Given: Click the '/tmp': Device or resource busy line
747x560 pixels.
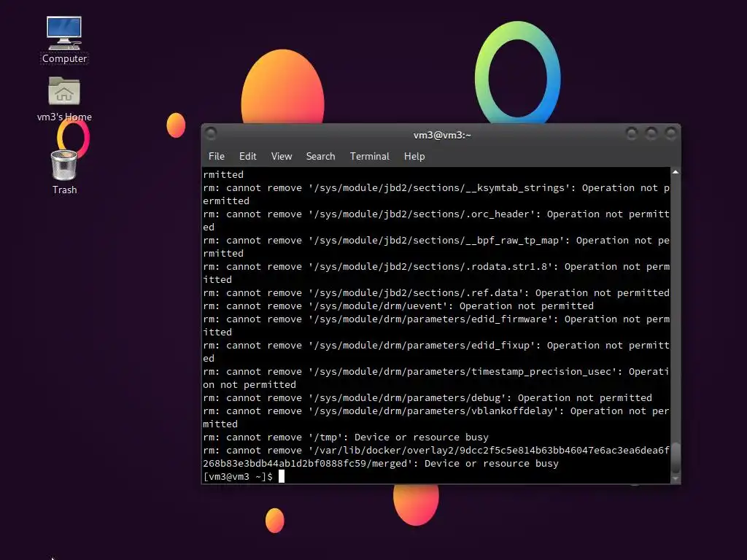Looking at the screenshot, I should [x=346, y=437].
